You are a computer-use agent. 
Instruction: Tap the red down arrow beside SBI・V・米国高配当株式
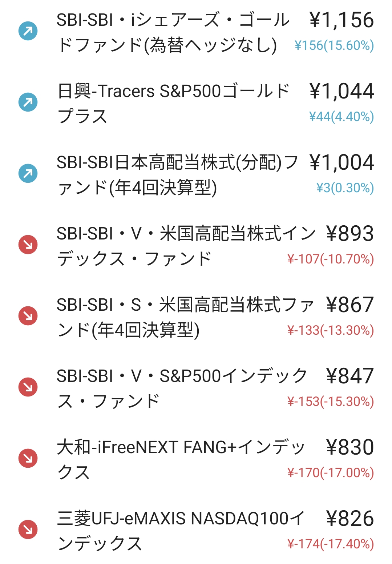tap(28, 245)
